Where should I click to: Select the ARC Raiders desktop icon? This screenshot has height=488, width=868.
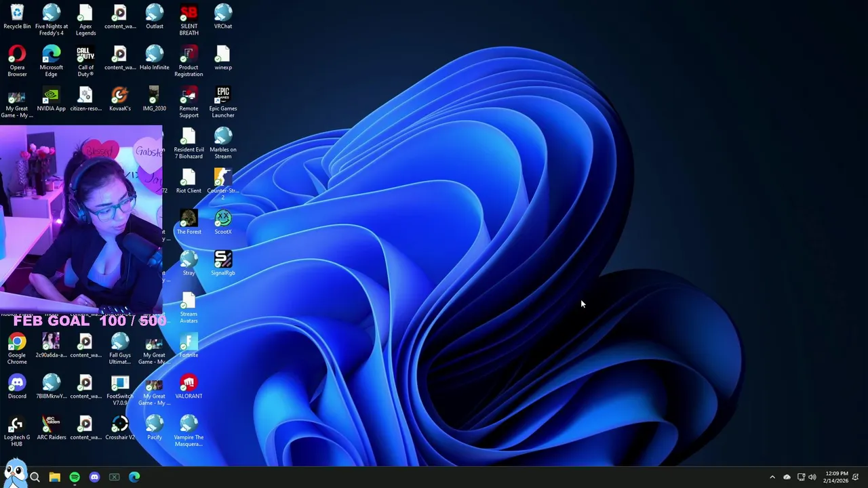(52, 428)
